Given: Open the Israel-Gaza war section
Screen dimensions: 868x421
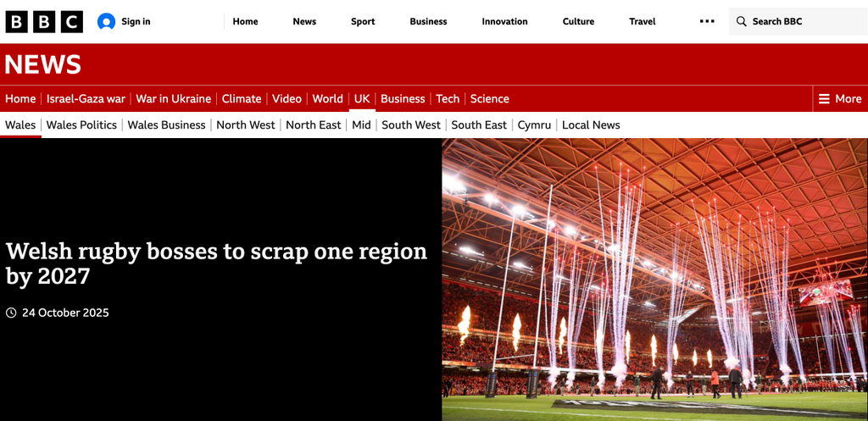Looking at the screenshot, I should point(86,99).
